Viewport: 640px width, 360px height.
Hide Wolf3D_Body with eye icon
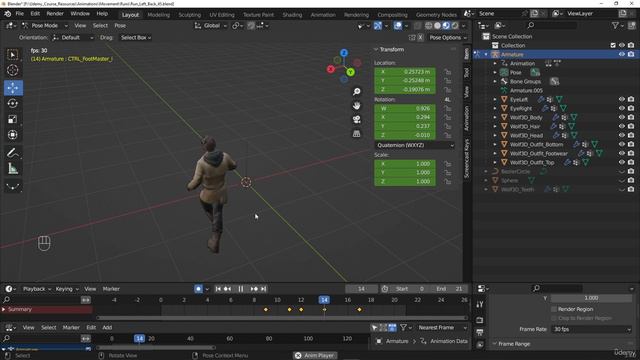point(622,117)
